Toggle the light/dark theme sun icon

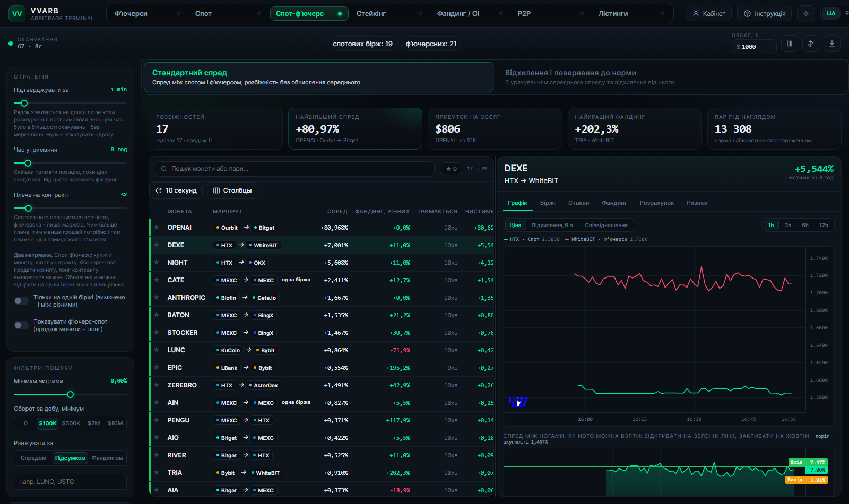pyautogui.click(x=806, y=14)
